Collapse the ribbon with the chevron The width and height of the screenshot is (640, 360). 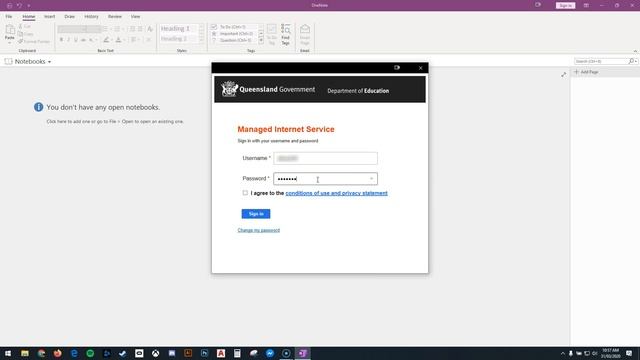635,51
